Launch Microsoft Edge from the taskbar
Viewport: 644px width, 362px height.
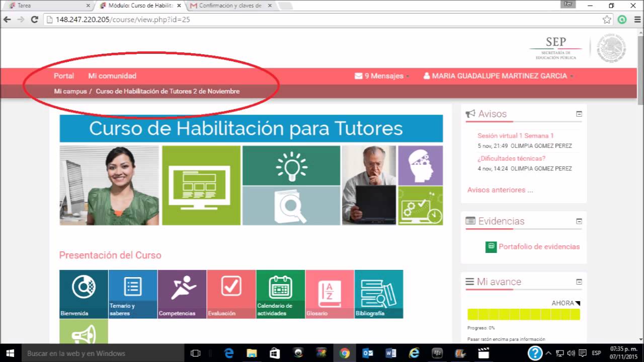pyautogui.click(x=229, y=353)
